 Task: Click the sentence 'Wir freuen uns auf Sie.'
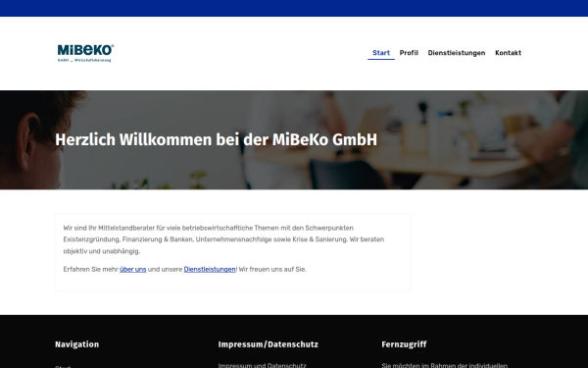272,269
